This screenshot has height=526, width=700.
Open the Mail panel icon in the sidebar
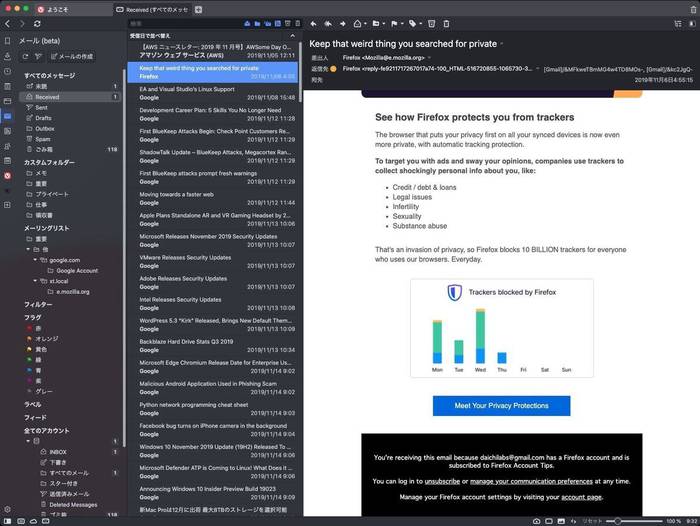click(7, 116)
